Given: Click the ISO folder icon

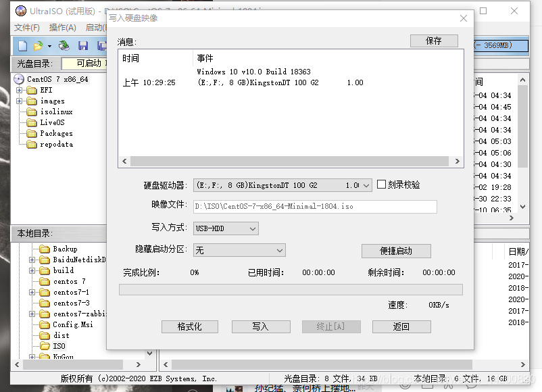Looking at the screenshot, I should [45, 346].
